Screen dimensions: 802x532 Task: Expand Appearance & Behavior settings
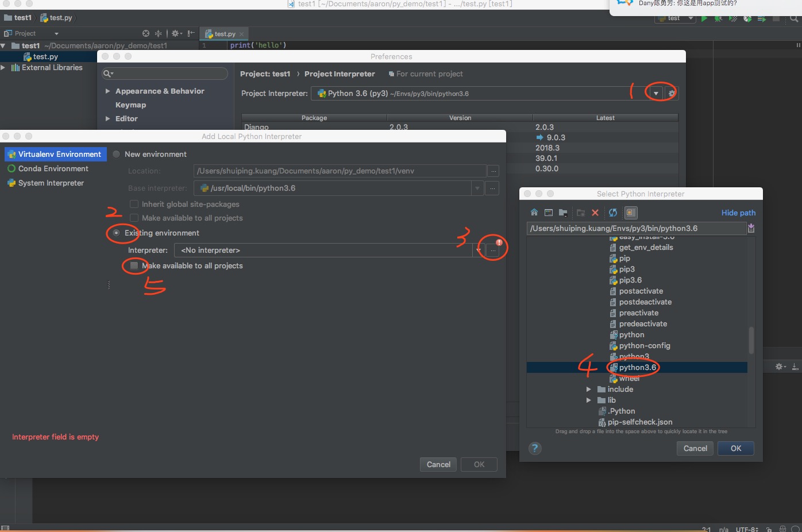107,91
